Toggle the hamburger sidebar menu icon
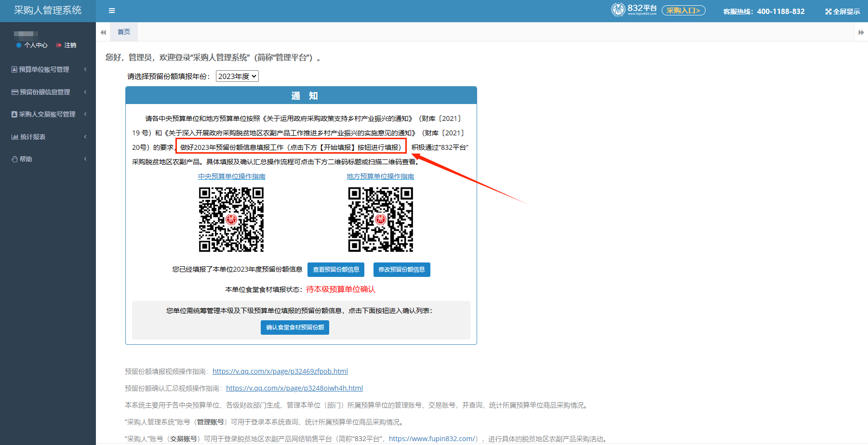Screen dimensions: 868x445 click(112, 11)
